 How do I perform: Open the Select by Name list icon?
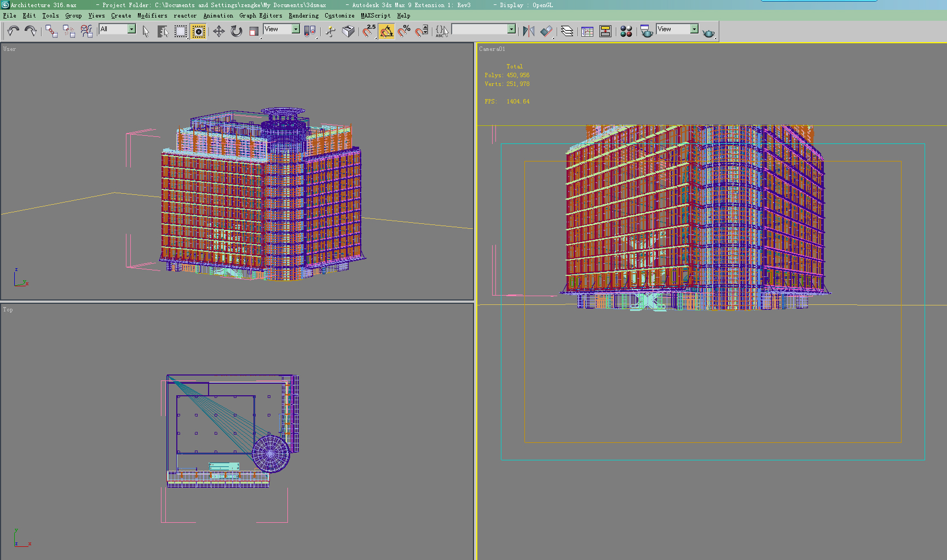coord(163,31)
